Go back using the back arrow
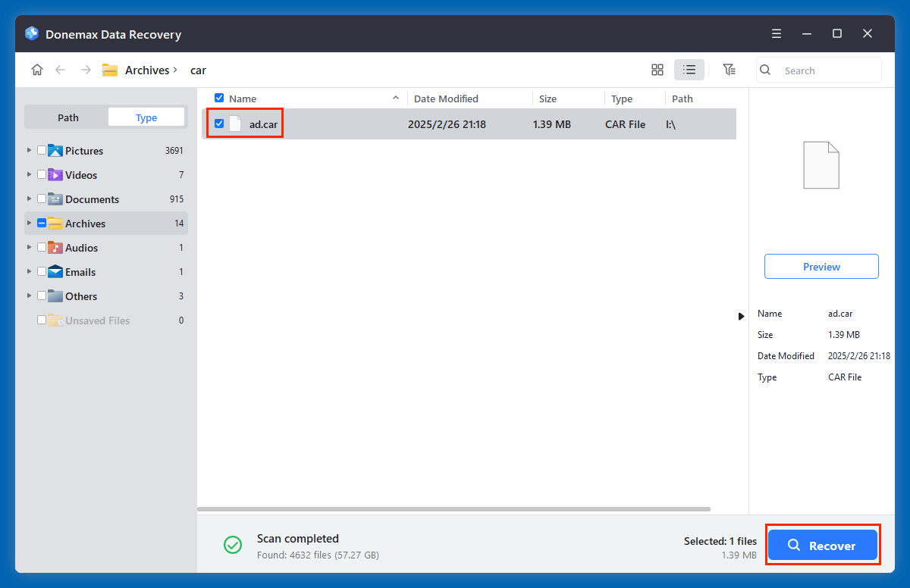Viewport: 910px width, 588px height. (x=60, y=69)
